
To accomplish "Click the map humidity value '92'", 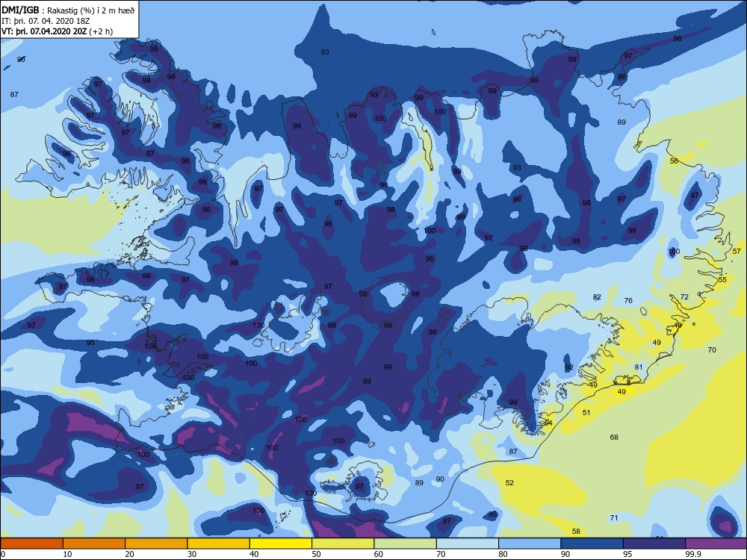I will click(x=569, y=367).
